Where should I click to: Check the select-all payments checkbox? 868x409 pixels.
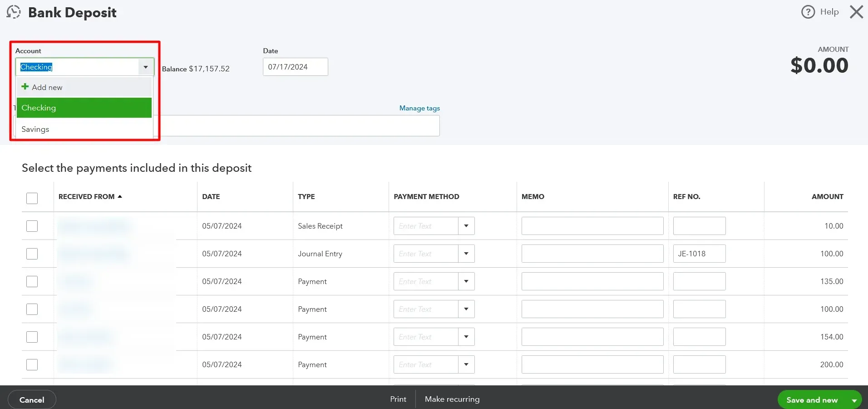pos(32,199)
